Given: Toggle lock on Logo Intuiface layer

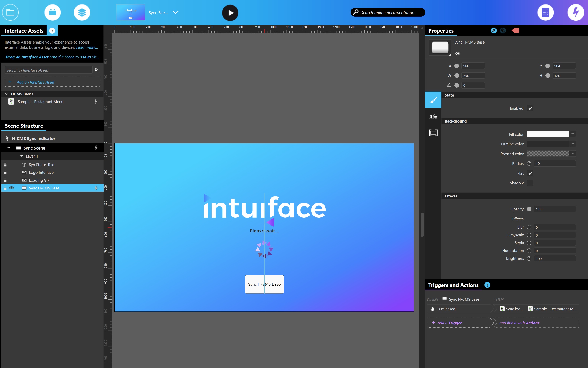Looking at the screenshot, I should tap(5, 172).
